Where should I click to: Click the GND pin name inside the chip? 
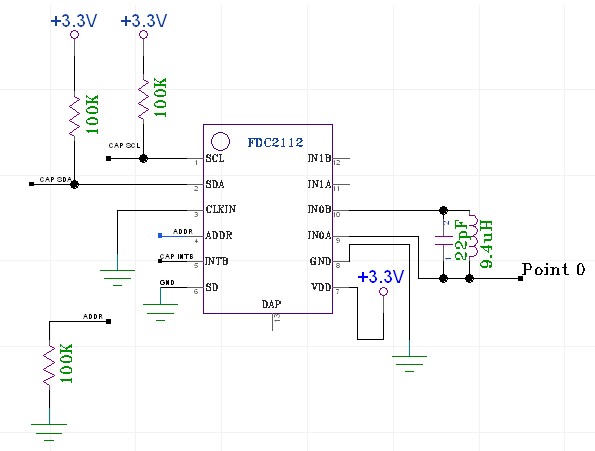point(320,261)
